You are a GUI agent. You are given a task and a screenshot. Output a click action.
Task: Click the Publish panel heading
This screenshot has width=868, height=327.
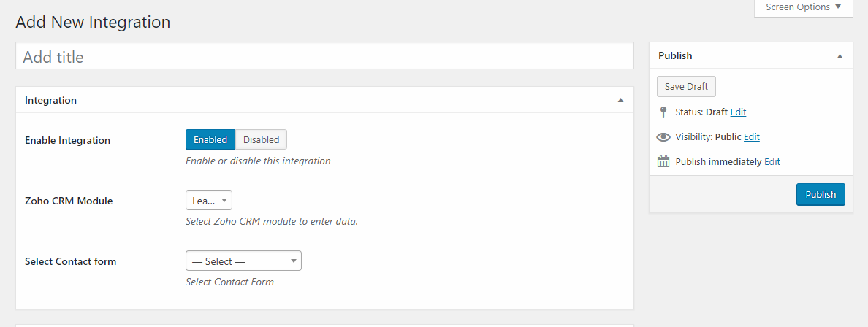675,55
